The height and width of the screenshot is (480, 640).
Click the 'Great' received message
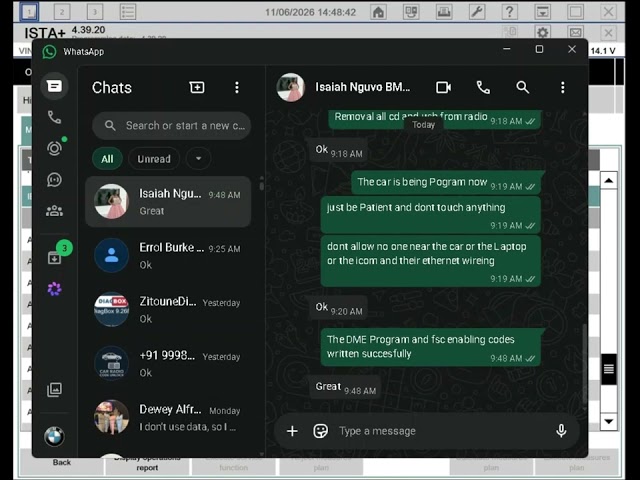(345, 387)
